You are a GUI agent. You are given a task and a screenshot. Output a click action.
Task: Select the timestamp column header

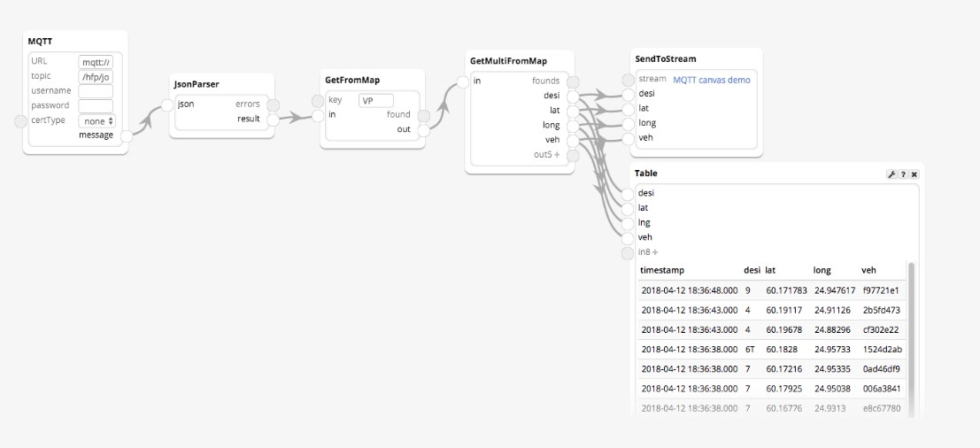(x=662, y=270)
